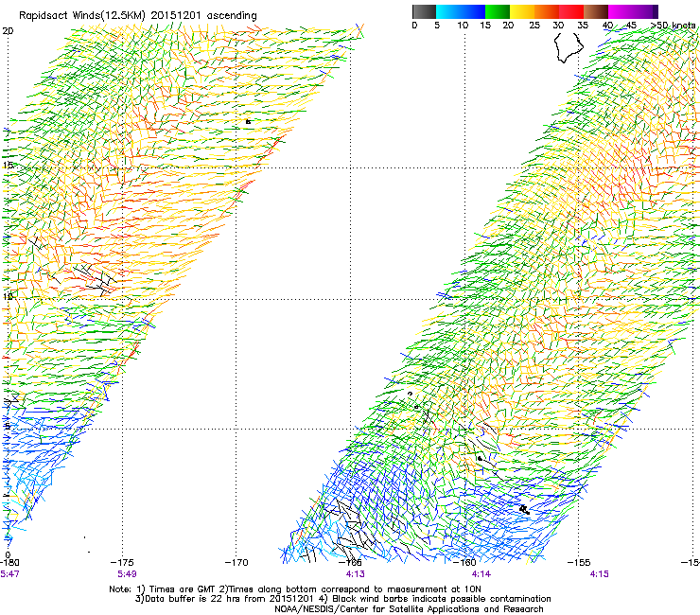Click the purple time label '4:15'
Image resolution: width=700 pixels, height=615 pixels.
point(599,574)
